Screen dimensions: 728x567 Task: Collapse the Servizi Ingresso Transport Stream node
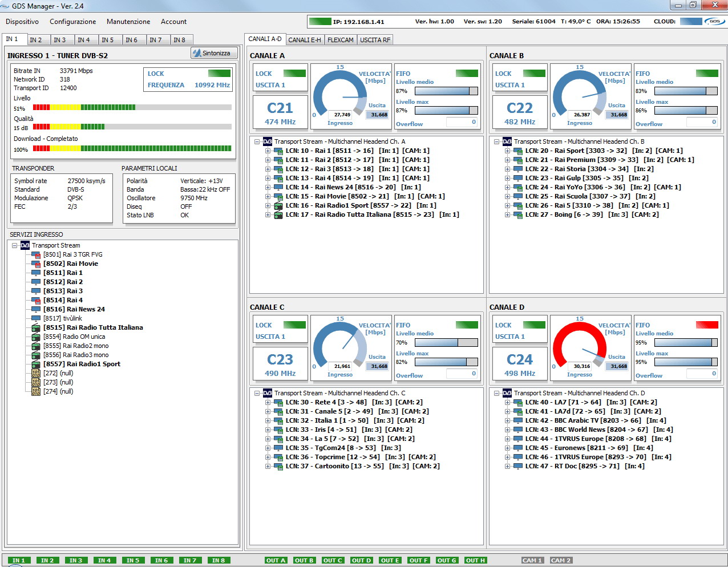(x=15, y=245)
